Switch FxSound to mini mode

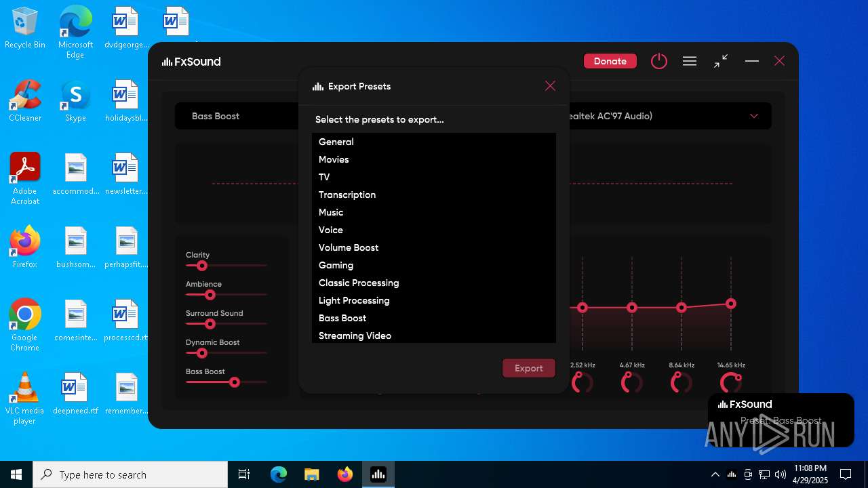click(721, 61)
